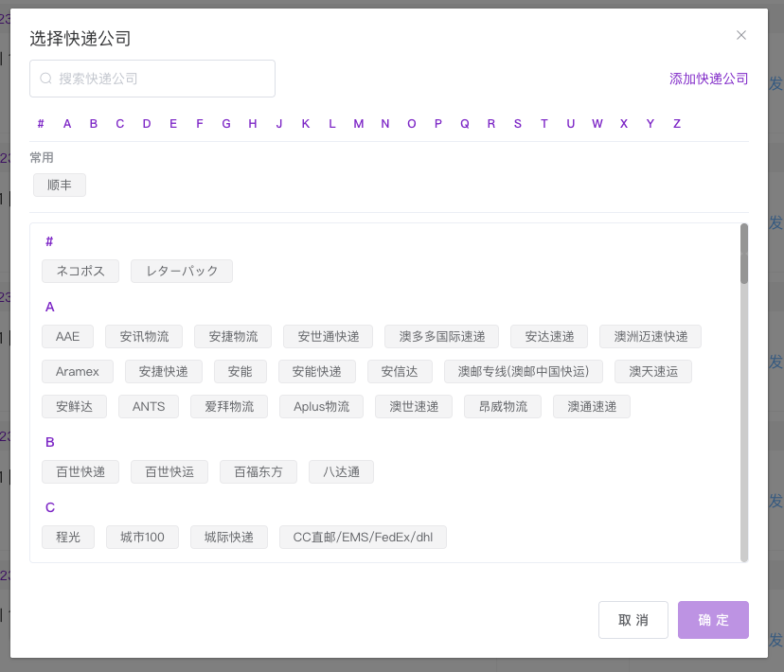
Task: Jump to letter A in index
Action: (x=67, y=123)
